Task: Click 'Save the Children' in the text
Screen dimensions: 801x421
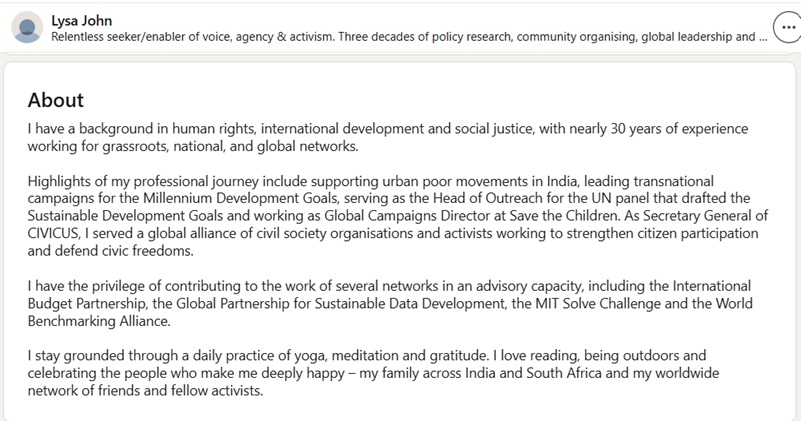Action: point(555,216)
